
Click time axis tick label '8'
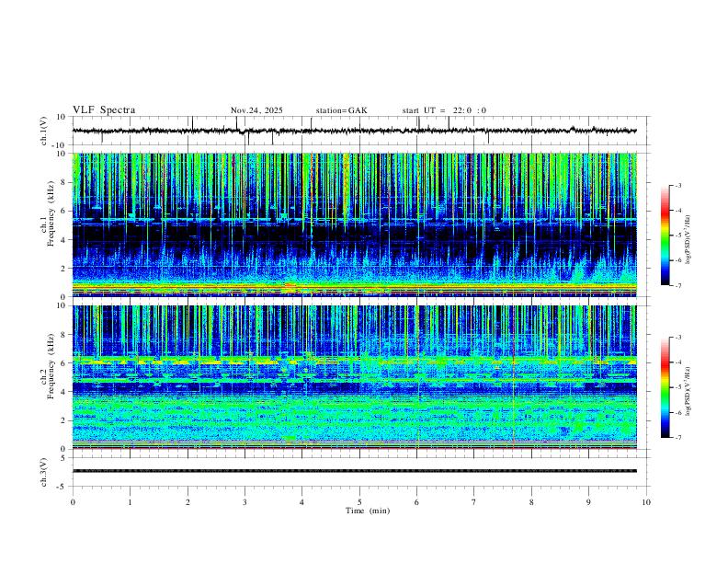531,502
